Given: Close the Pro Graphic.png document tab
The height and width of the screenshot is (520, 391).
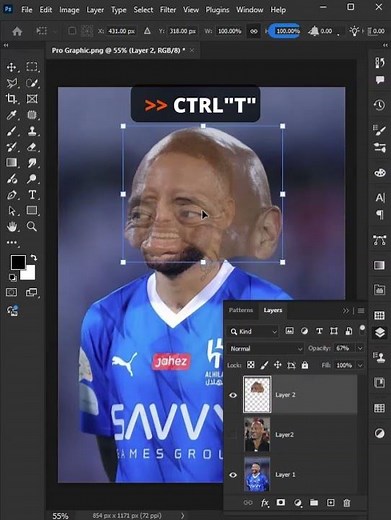Looking at the screenshot, I should pos(192,50).
